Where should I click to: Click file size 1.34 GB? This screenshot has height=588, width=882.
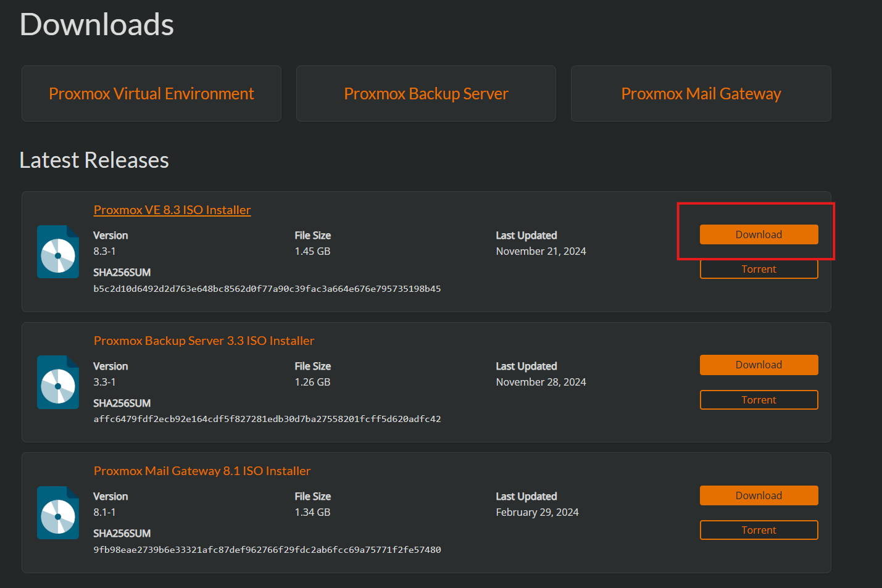tap(312, 512)
